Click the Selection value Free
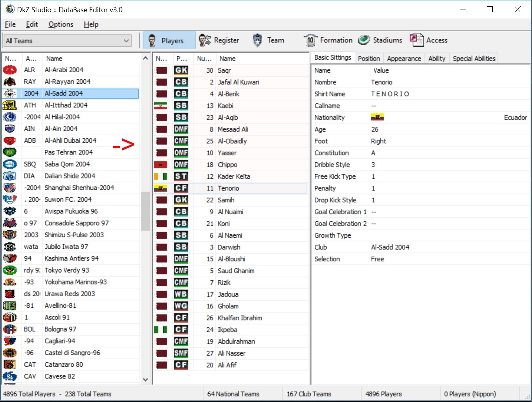The image size is (532, 402). (x=378, y=259)
